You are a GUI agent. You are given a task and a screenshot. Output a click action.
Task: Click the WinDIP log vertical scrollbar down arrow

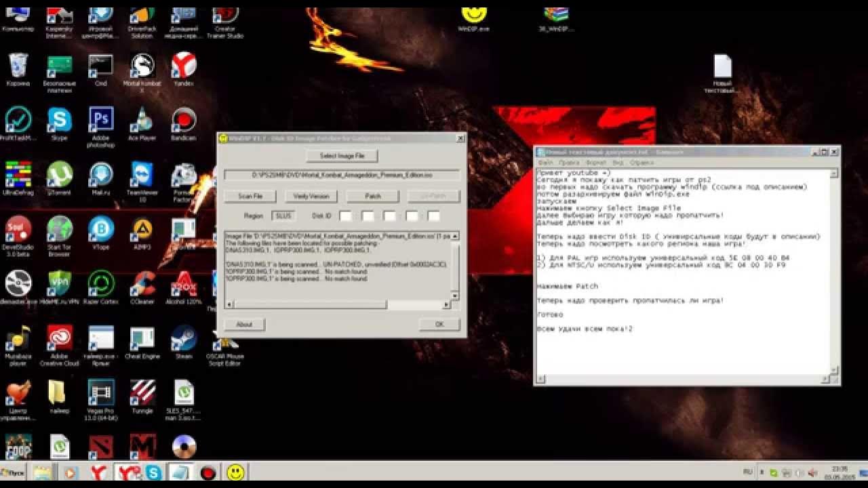(455, 296)
